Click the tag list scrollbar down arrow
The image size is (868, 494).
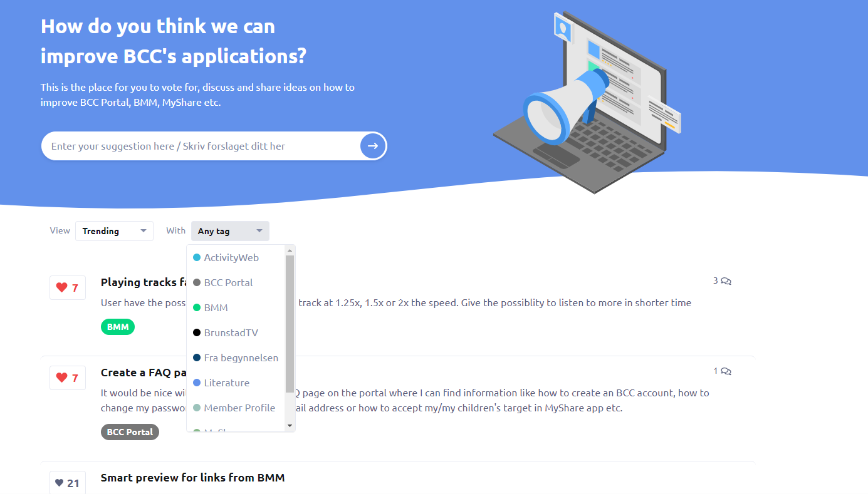click(x=290, y=426)
